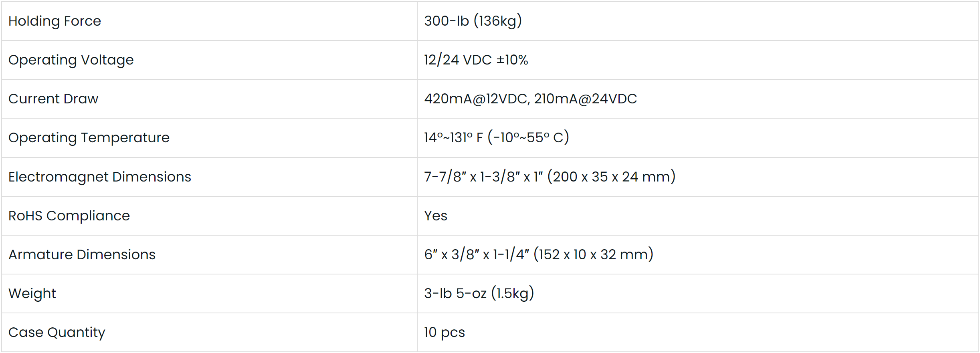Select the Electromagnet Dimensions label
This screenshot has height=353, width=980.
(x=100, y=177)
